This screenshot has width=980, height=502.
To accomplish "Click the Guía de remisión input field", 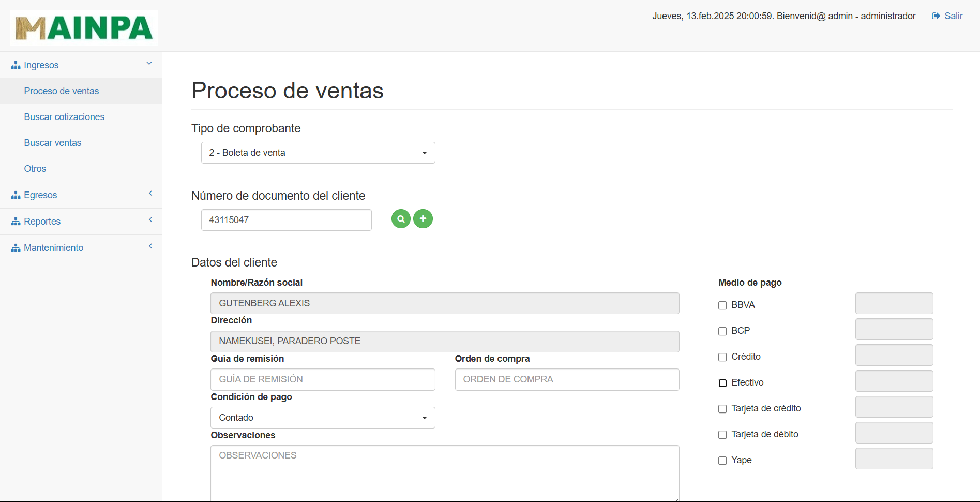I will [322, 379].
